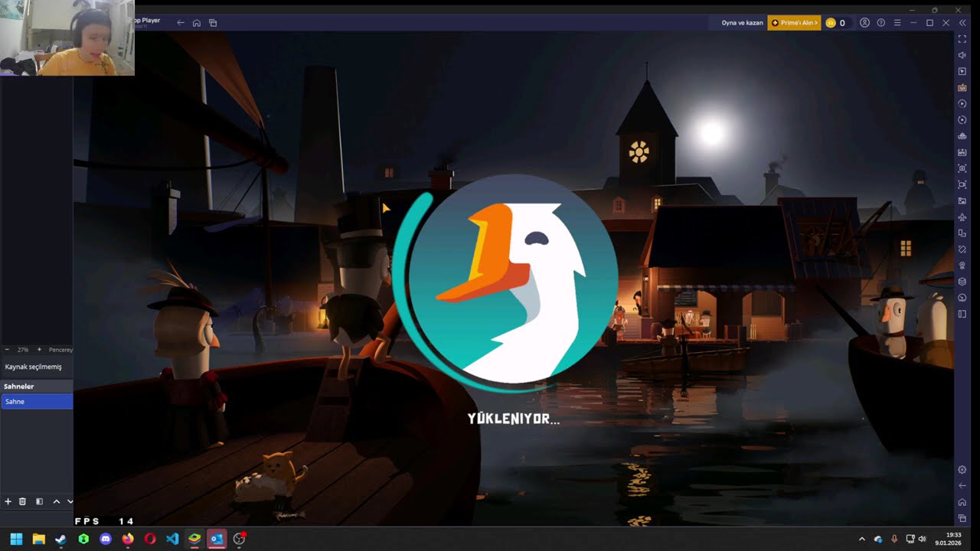Click the airplane icon in BlueStacks sidebar

[x=962, y=217]
